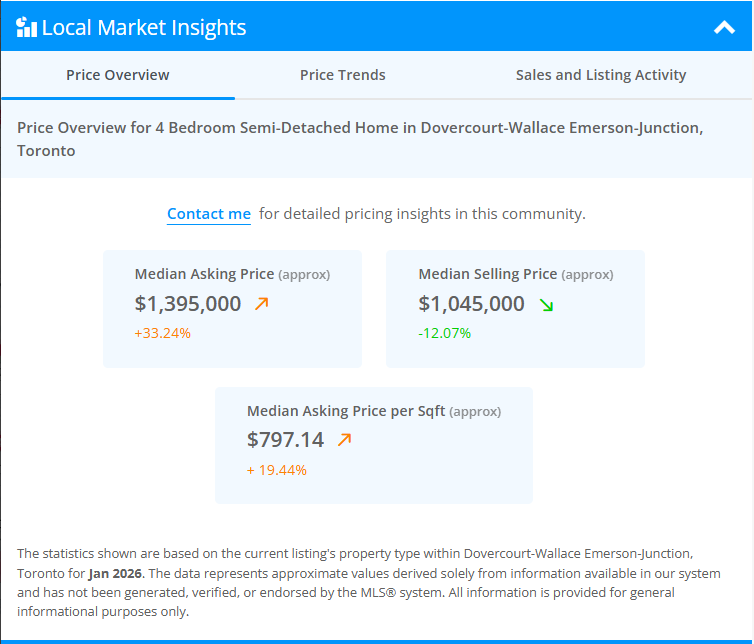The width and height of the screenshot is (754, 644).
Task: Switch to the Price Trends tab
Action: 342,75
